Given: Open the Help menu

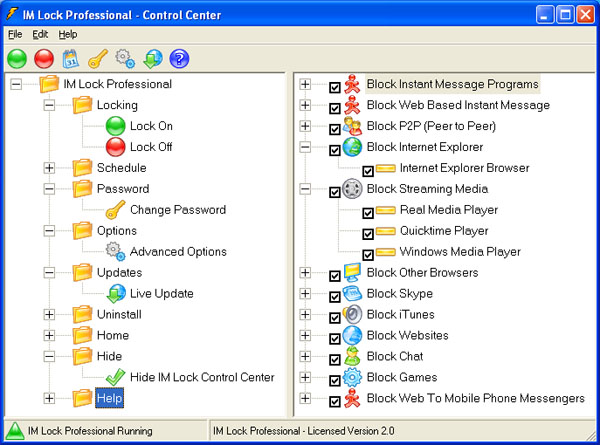Looking at the screenshot, I should pos(68,34).
